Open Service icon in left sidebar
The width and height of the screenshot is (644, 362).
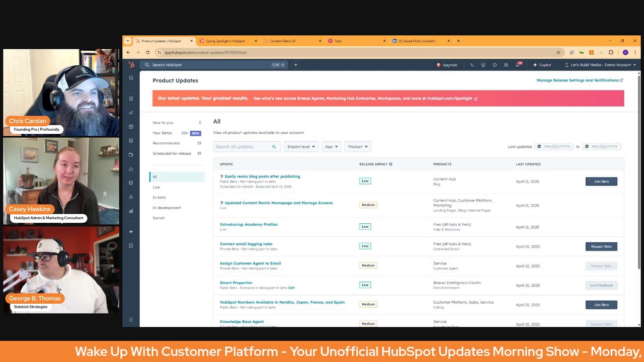pyautogui.click(x=131, y=169)
